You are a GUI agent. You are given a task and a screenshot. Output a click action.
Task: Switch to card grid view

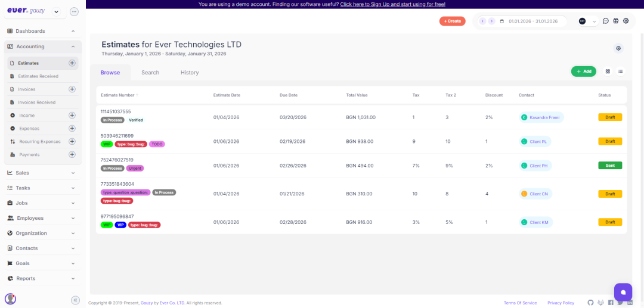[x=608, y=71]
